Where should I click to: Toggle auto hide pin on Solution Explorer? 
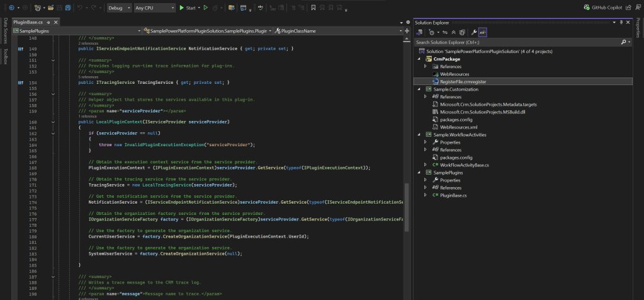coord(621,22)
